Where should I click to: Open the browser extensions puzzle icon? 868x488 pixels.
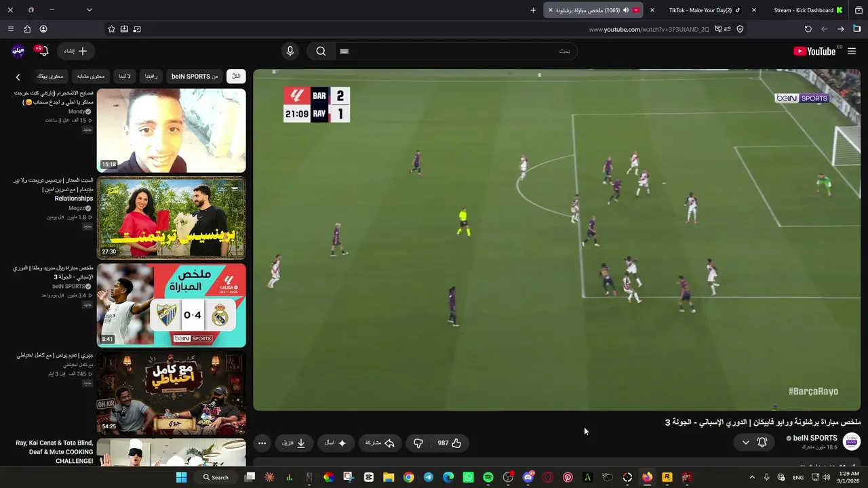[x=27, y=29]
